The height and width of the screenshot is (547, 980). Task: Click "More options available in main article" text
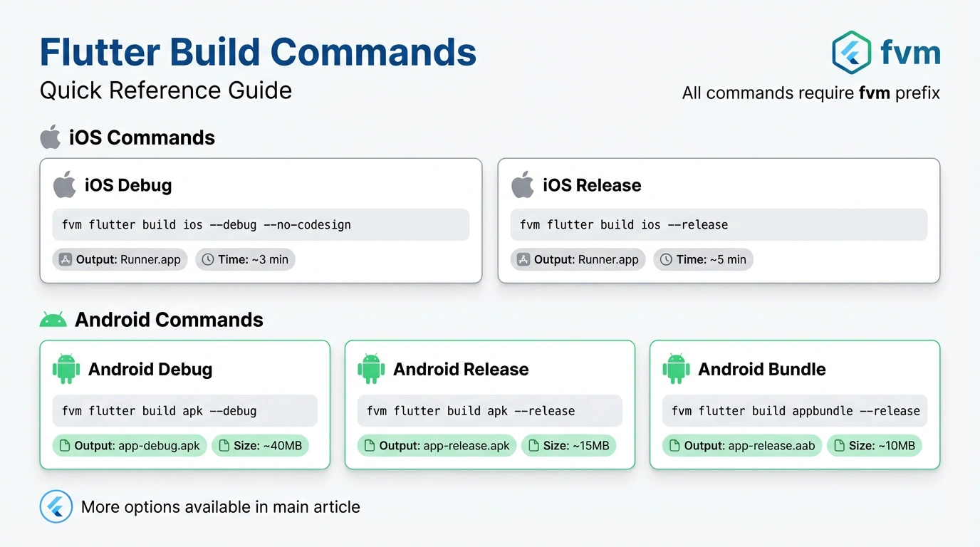pos(221,507)
